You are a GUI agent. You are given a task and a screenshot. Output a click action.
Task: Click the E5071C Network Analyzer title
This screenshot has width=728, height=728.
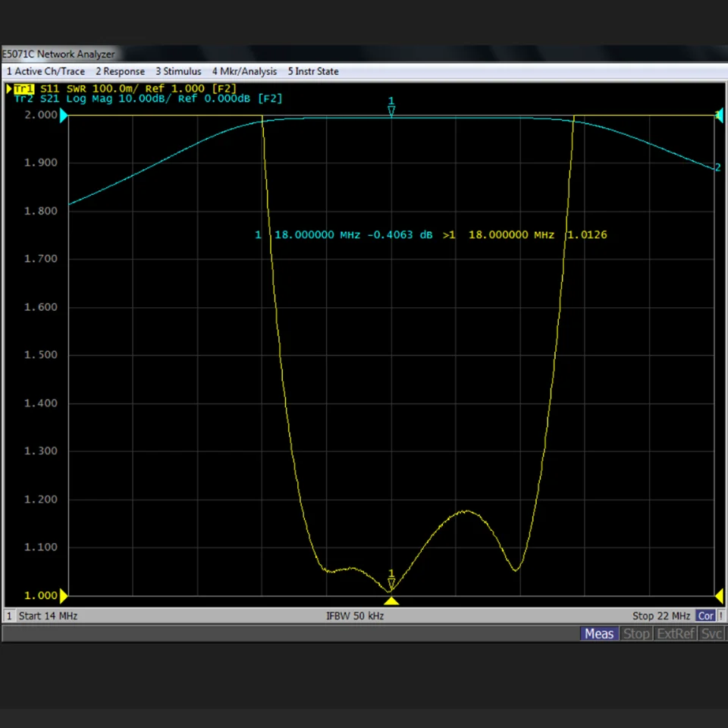[x=58, y=55]
